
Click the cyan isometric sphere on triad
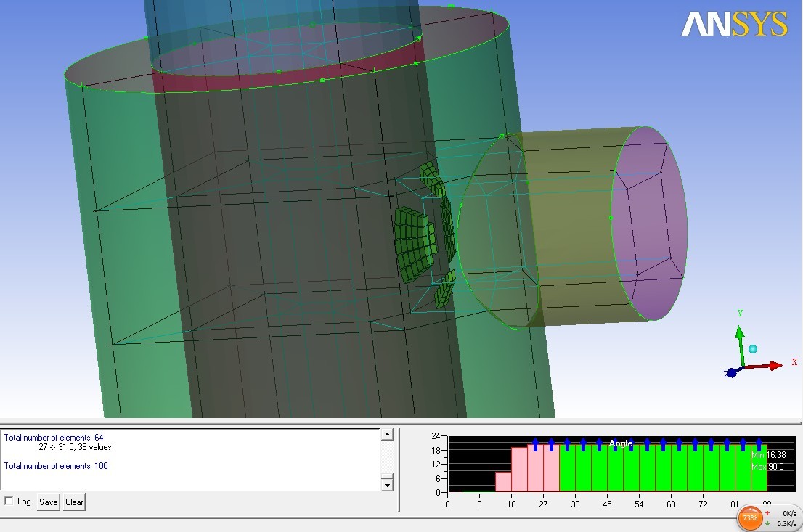(x=753, y=349)
